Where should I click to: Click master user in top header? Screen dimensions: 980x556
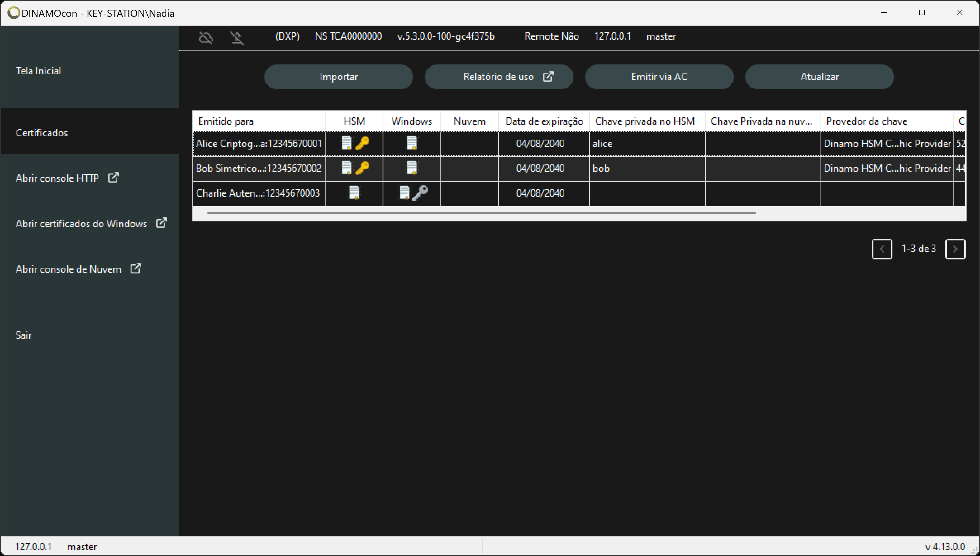click(661, 36)
